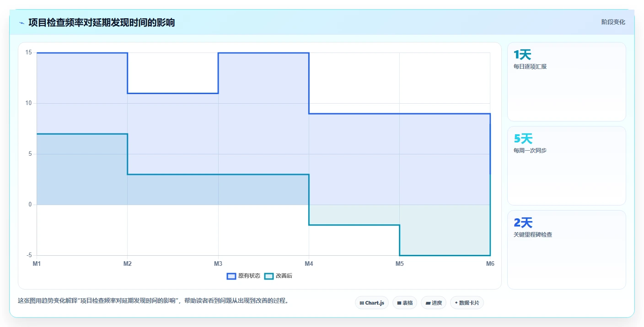Click the 数据卡片 tag
The height and width of the screenshot is (327, 644).
coord(467,303)
